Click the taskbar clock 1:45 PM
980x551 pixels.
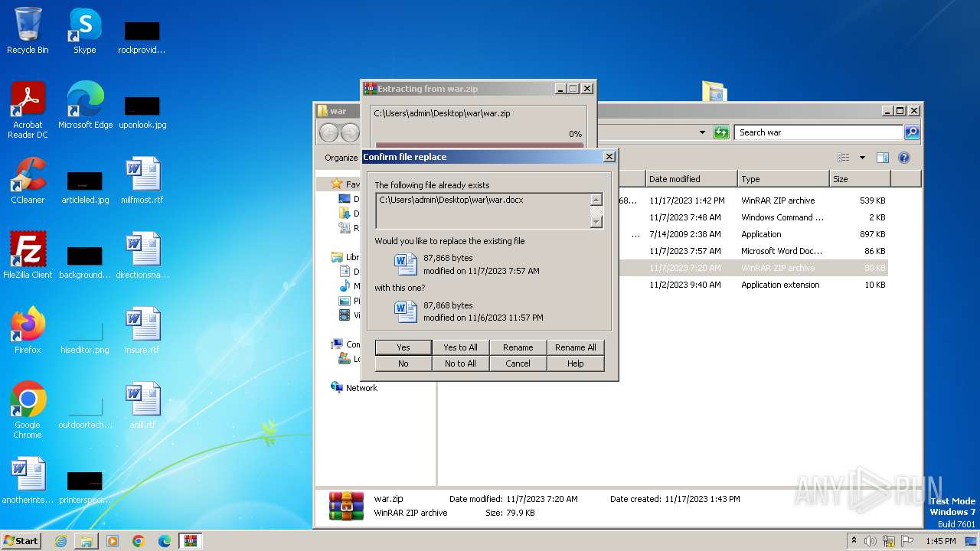940,541
